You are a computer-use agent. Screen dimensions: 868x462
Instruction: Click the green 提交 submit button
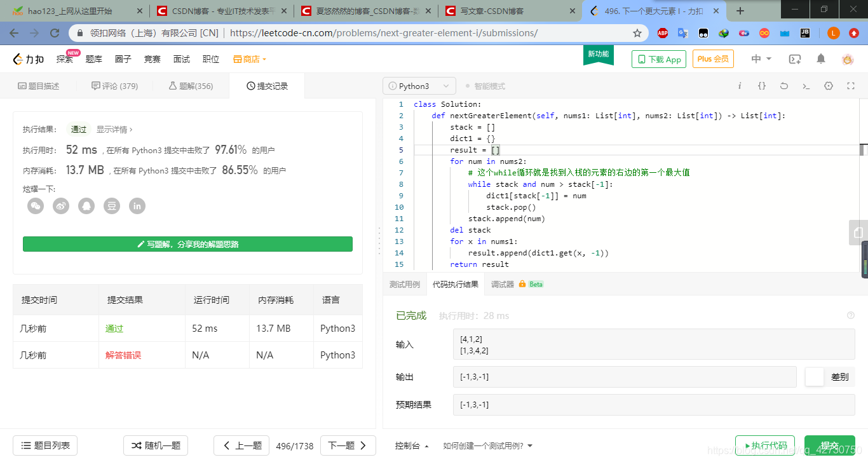pos(829,445)
